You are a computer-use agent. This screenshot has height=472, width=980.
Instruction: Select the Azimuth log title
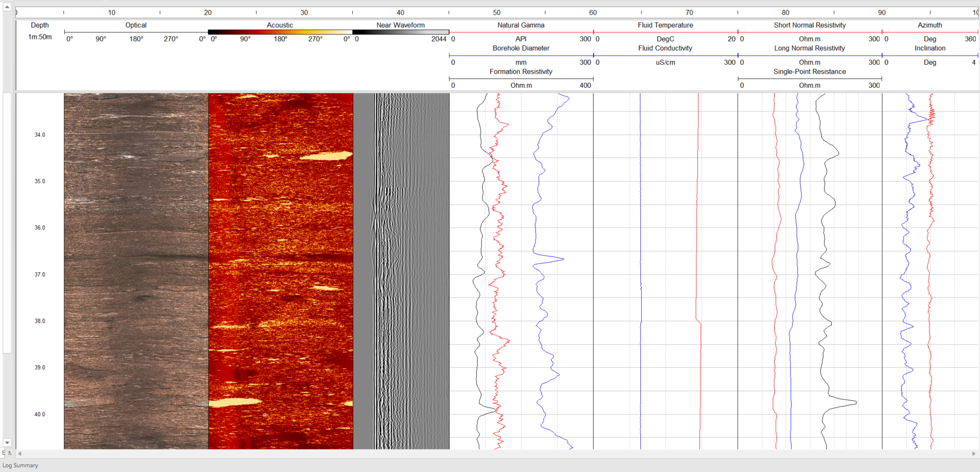pos(930,25)
